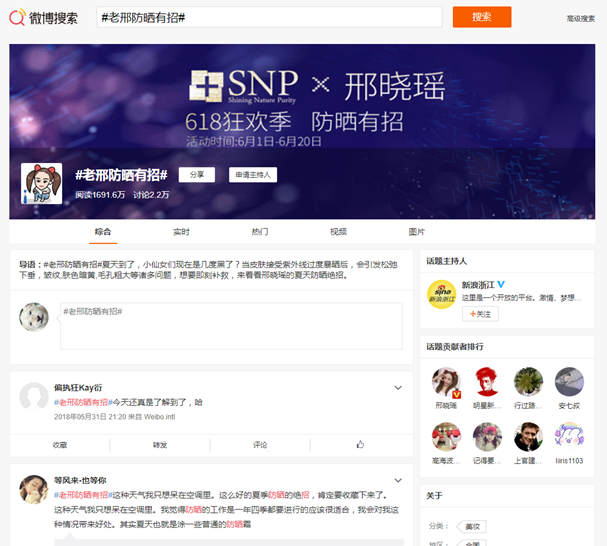Select the 综合 tab
The image size is (607, 546).
click(x=103, y=232)
